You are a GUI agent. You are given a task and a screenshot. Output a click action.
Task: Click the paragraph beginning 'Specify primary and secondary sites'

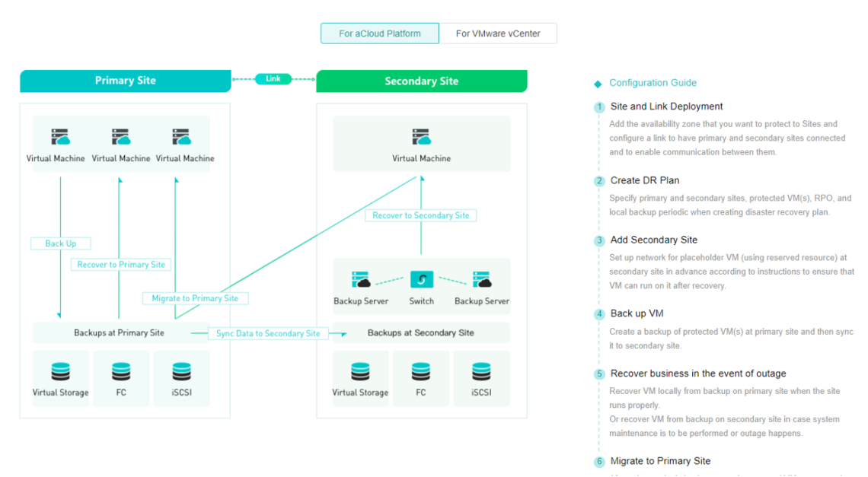coord(730,205)
